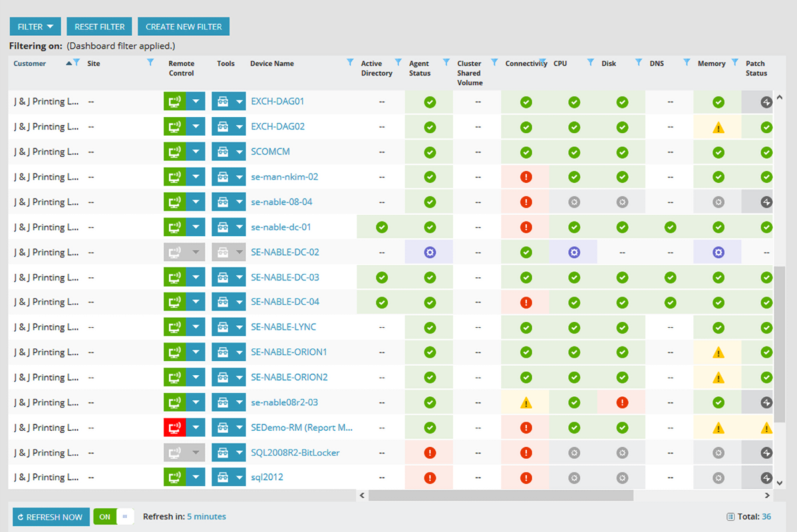This screenshot has width=797, height=532.
Task: Sort by the Customer column header
Action: (x=30, y=63)
